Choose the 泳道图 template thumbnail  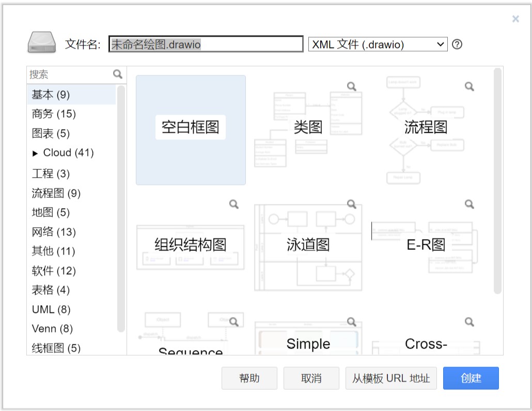pos(308,247)
